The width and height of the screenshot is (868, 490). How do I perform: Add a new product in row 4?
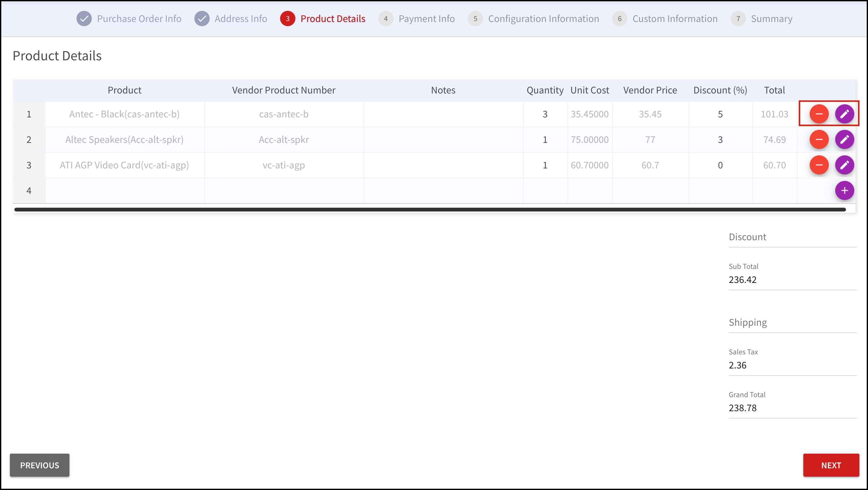click(x=844, y=190)
